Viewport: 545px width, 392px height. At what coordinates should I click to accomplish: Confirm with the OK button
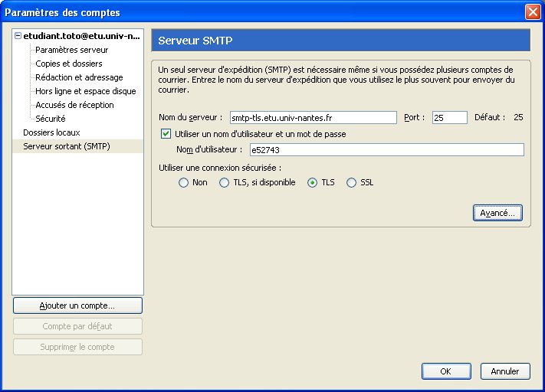pos(445,371)
